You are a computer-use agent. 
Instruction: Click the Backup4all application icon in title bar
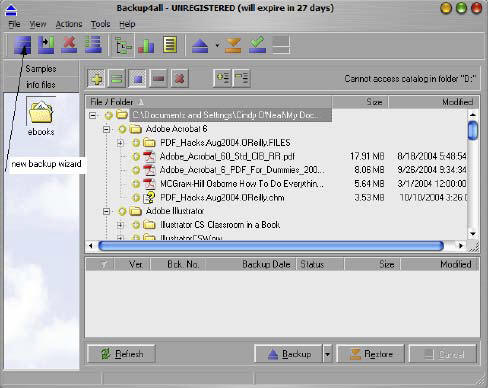tap(11, 10)
